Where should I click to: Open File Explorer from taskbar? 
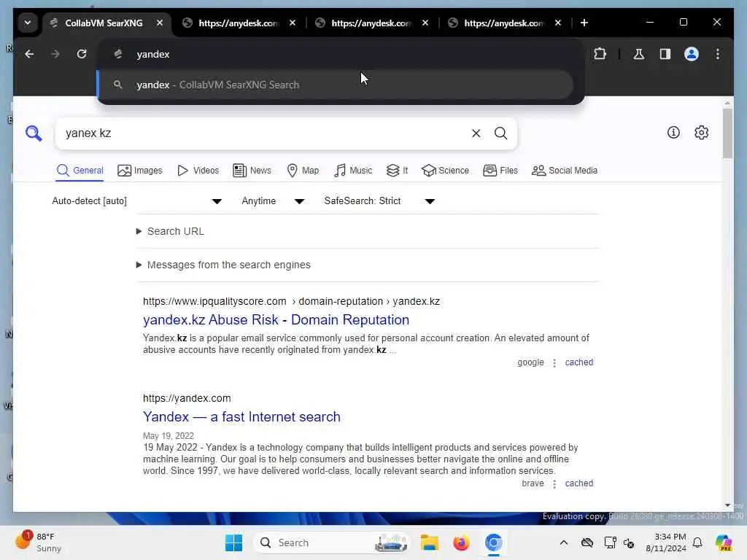coord(429,542)
